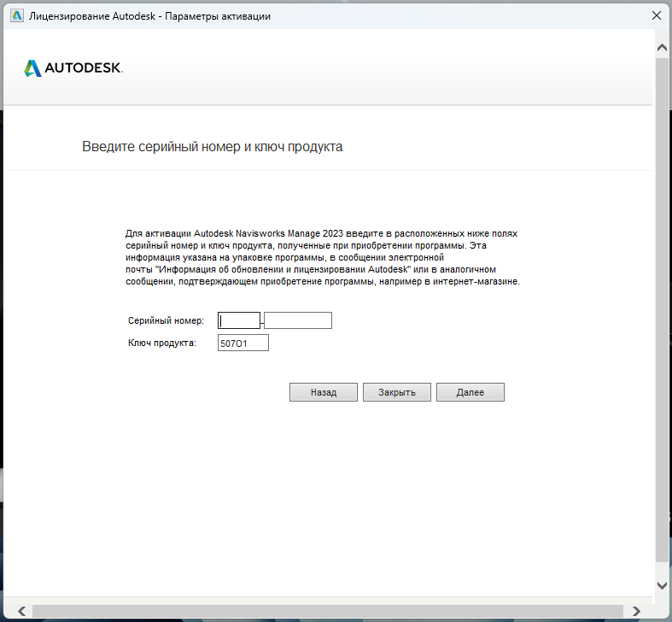Image resolution: width=672 pixels, height=622 pixels.
Task: Click the horizontal scrollbar right arrow
Action: [x=636, y=611]
